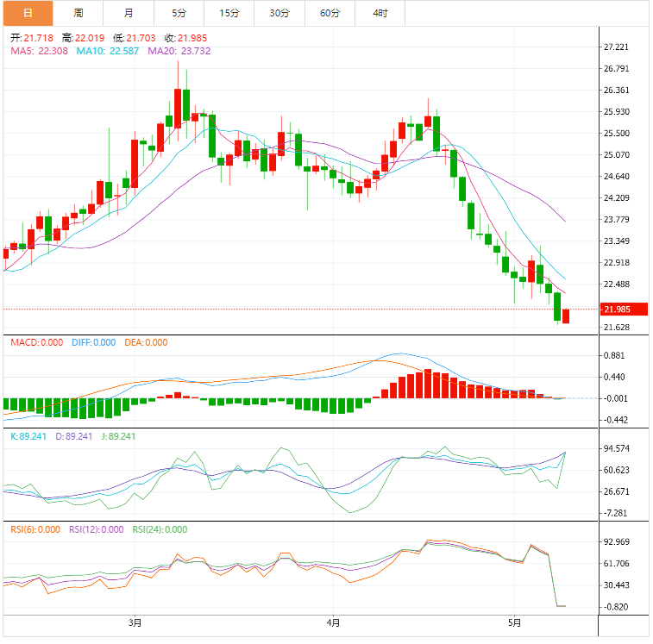Click the 22.488 price axis label
The height and width of the screenshot is (644, 653).
point(617,284)
